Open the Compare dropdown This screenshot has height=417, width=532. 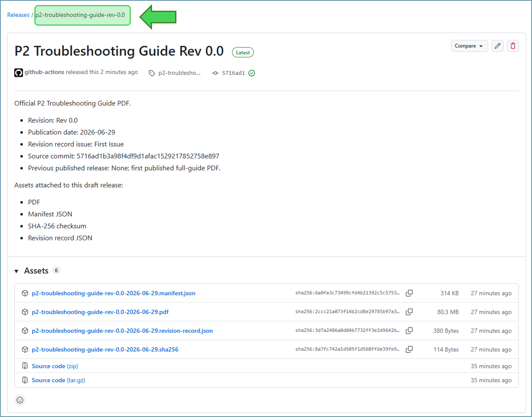[x=469, y=46]
